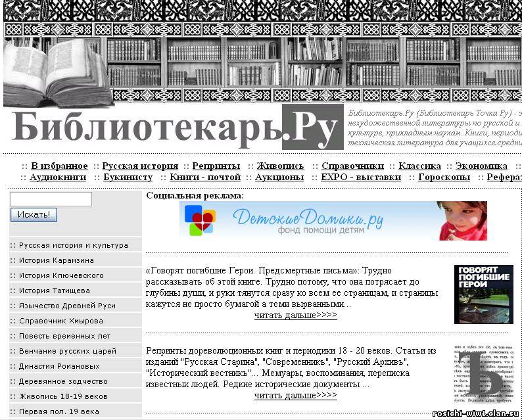Go to the Классика section
The width and height of the screenshot is (522, 420).
419,166
